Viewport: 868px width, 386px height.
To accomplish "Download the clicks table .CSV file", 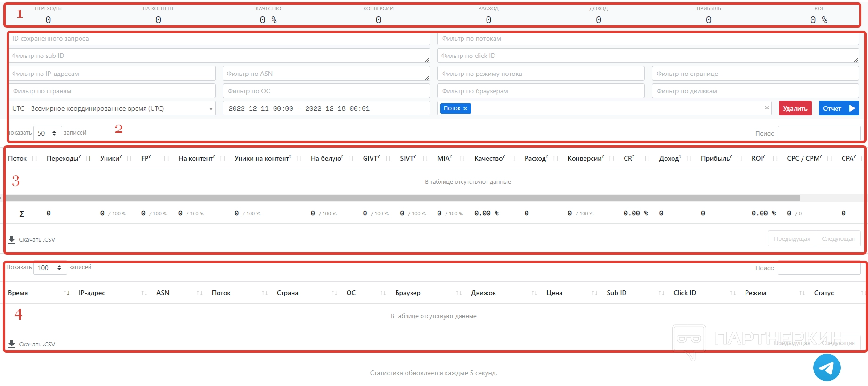I will coord(32,344).
